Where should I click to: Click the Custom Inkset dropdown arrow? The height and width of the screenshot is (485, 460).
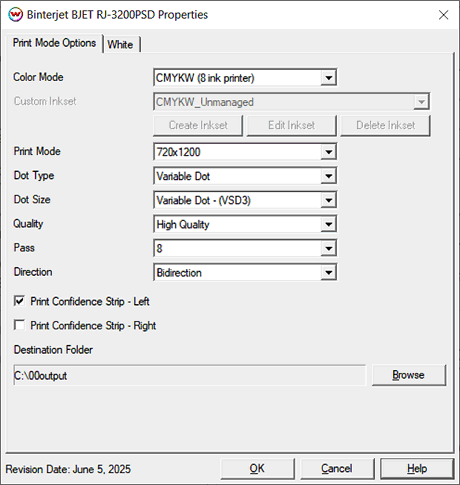[x=421, y=102]
